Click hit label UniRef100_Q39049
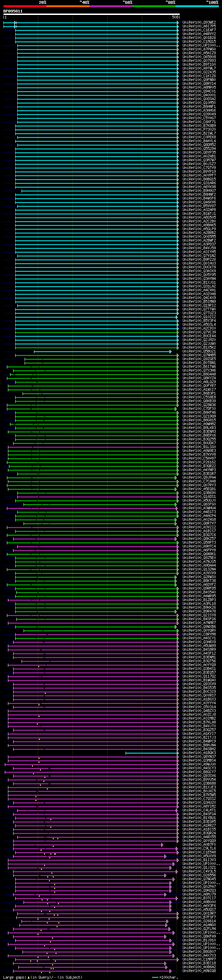The image size is (222, 980). click(x=199, y=114)
